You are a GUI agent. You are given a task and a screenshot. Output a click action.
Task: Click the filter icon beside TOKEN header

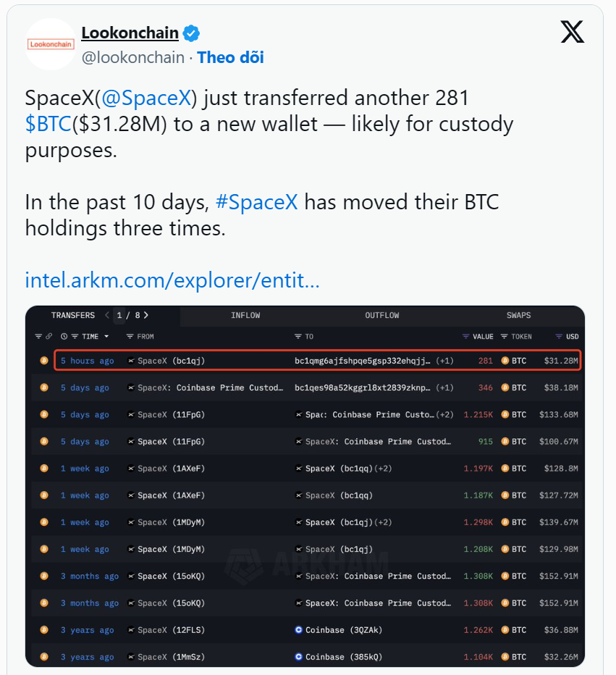coord(504,337)
